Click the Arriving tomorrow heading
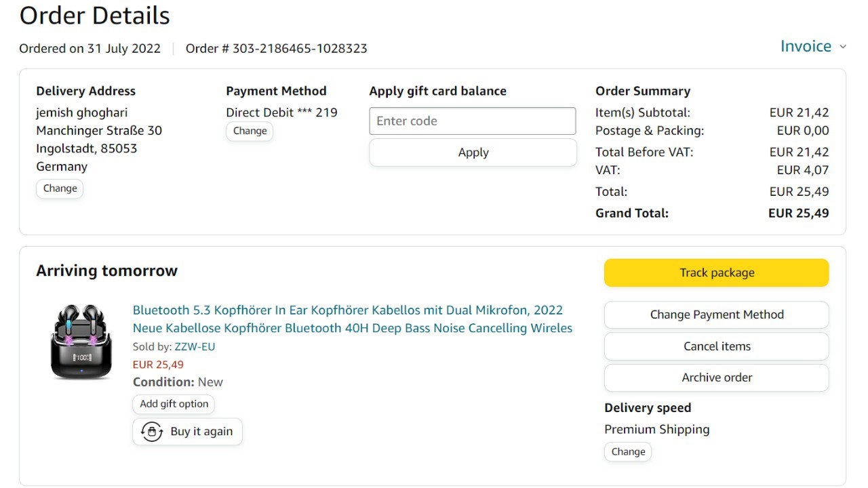Screen dimensions: 868x488 106,271
